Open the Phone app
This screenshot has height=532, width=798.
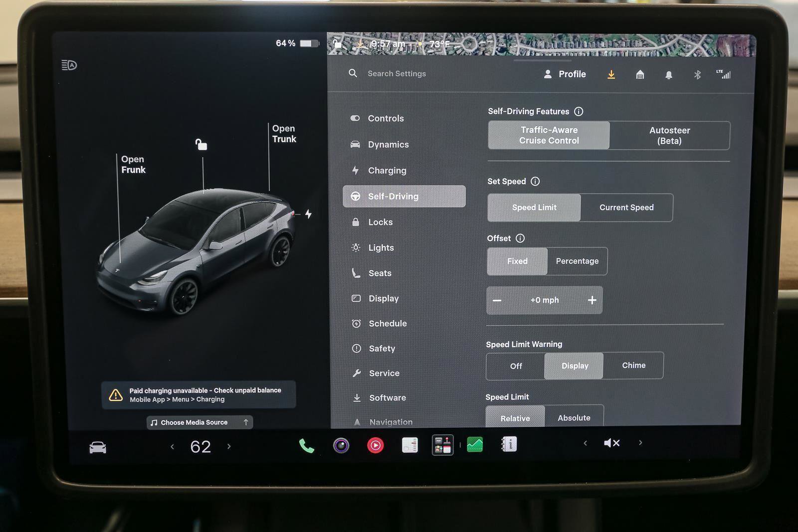[306, 446]
